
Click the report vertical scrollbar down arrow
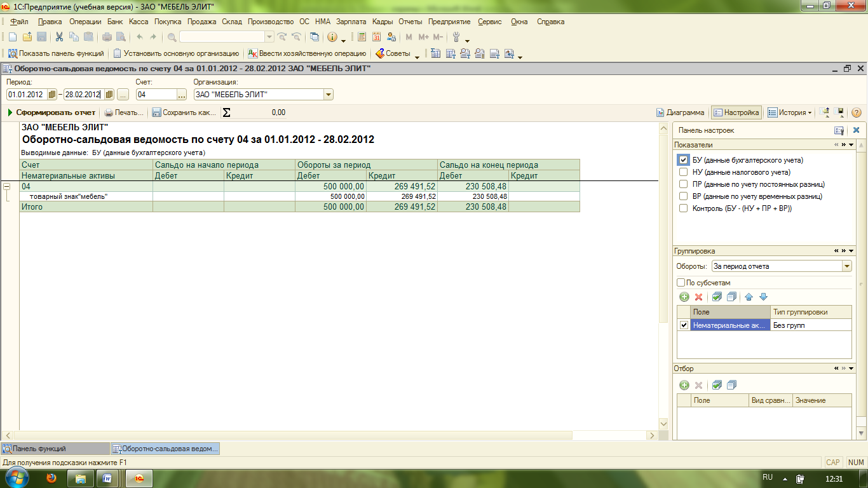[x=664, y=424]
